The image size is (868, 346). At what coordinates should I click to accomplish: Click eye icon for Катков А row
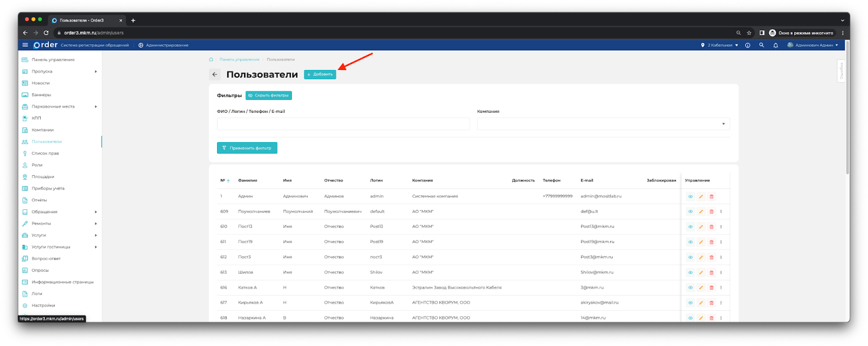point(690,287)
